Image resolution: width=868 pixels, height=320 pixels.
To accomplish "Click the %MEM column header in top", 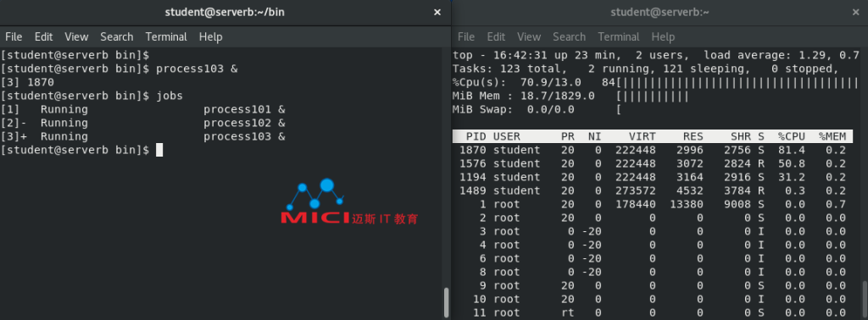I will 832,136.
